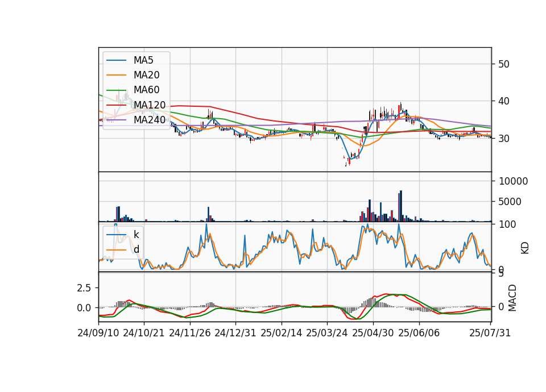Click the price axis value 50
Viewport: 546px width, 392px height.
(x=504, y=64)
